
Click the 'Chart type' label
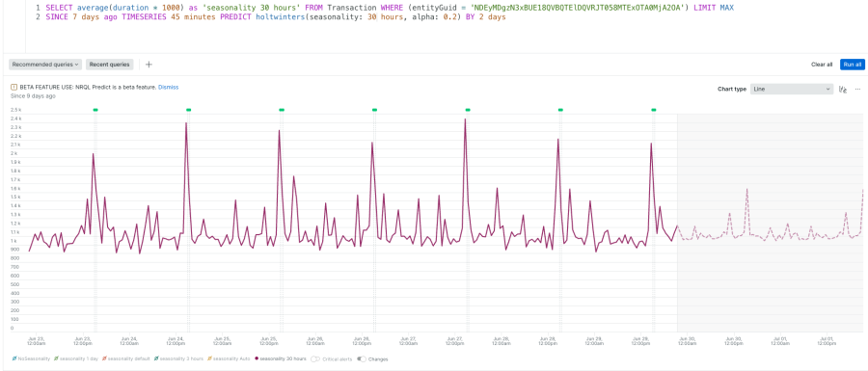[732, 89]
